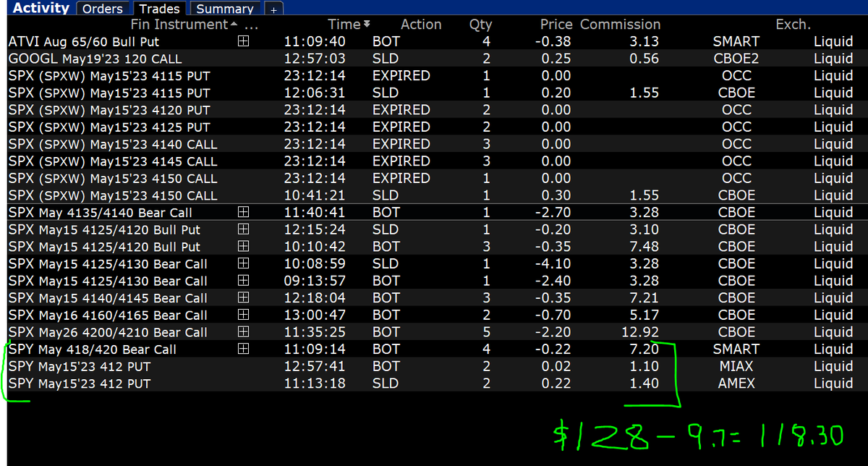Viewport: 868px width, 466px height.
Task: Expand SPX May15 4125/4130 Bear Call BOT row
Action: pos(244,281)
